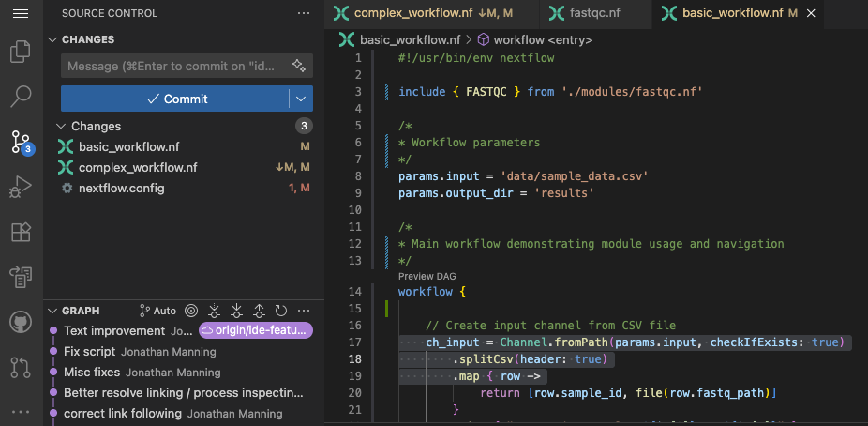The width and height of the screenshot is (868, 426).
Task: Click the blue Commit button
Action: [176, 99]
